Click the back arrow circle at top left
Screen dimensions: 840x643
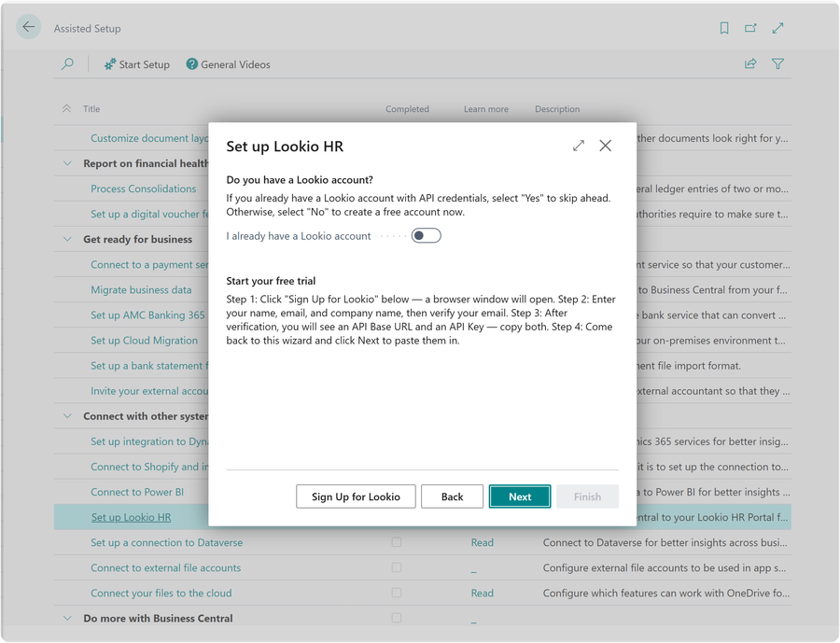click(x=28, y=27)
